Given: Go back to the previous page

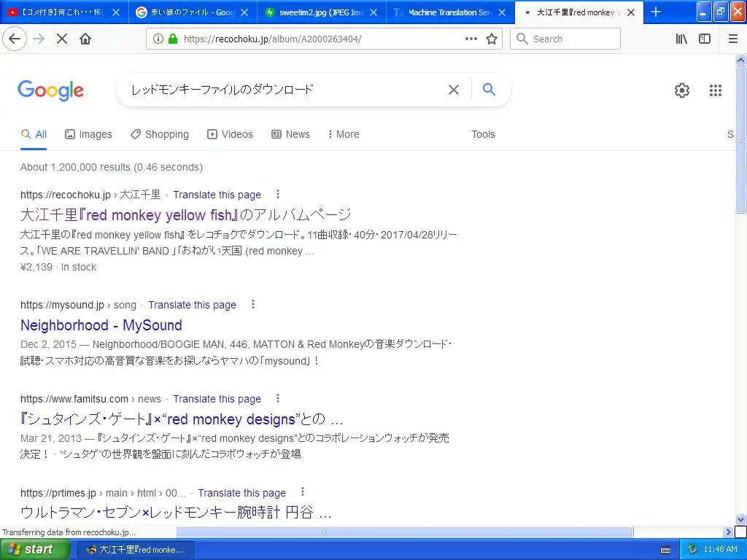Looking at the screenshot, I should tap(15, 39).
